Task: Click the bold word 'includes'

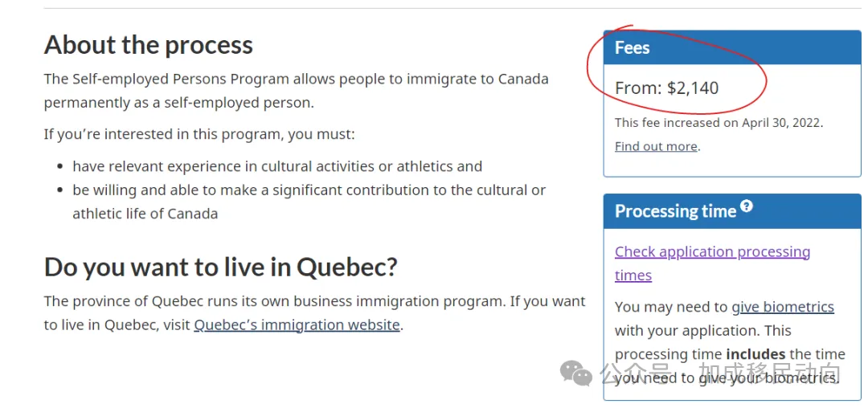Action: [x=755, y=354]
